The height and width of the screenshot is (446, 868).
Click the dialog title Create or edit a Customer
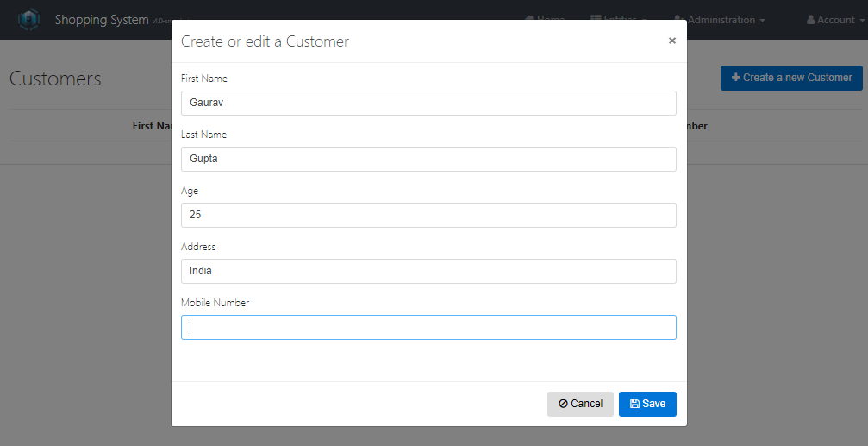(265, 41)
